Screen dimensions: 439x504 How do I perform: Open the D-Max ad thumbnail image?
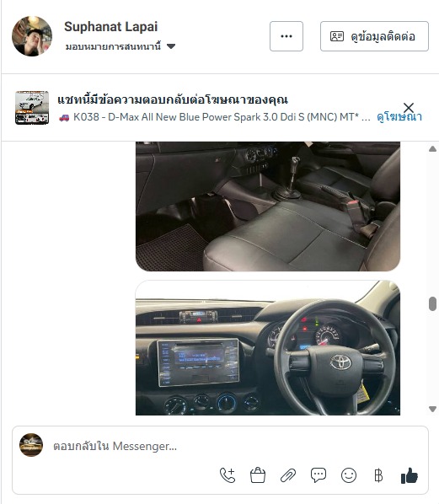click(32, 107)
